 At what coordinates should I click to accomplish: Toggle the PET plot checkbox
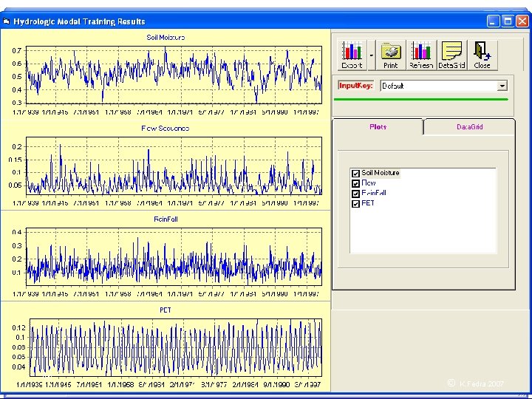pyautogui.click(x=355, y=203)
